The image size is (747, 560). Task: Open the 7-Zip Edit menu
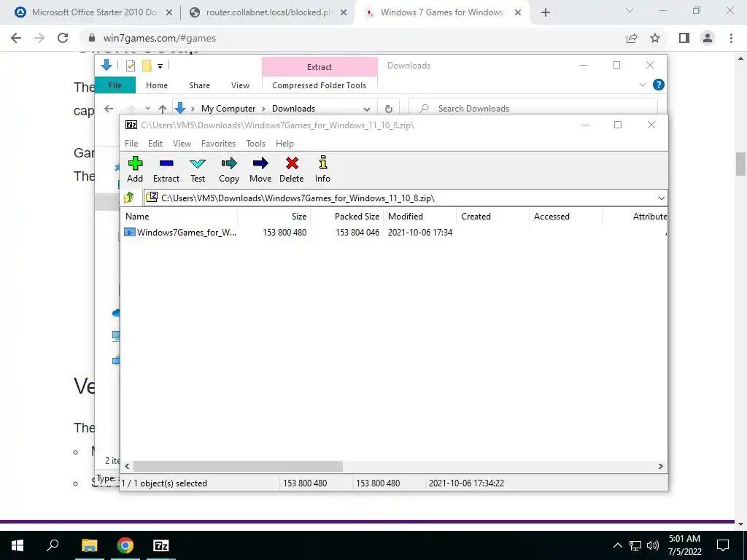155,144
